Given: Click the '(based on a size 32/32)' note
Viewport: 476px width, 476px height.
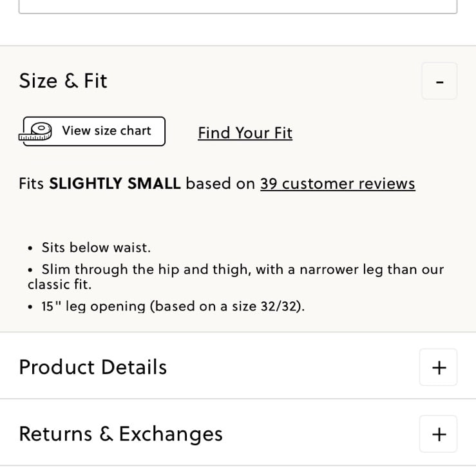Looking at the screenshot, I should click(227, 307).
